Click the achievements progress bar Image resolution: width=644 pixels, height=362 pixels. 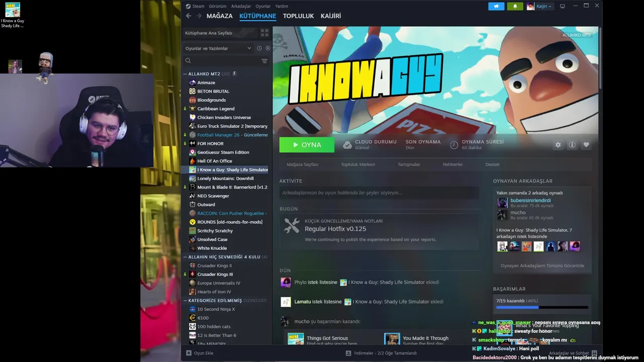tap(542, 307)
